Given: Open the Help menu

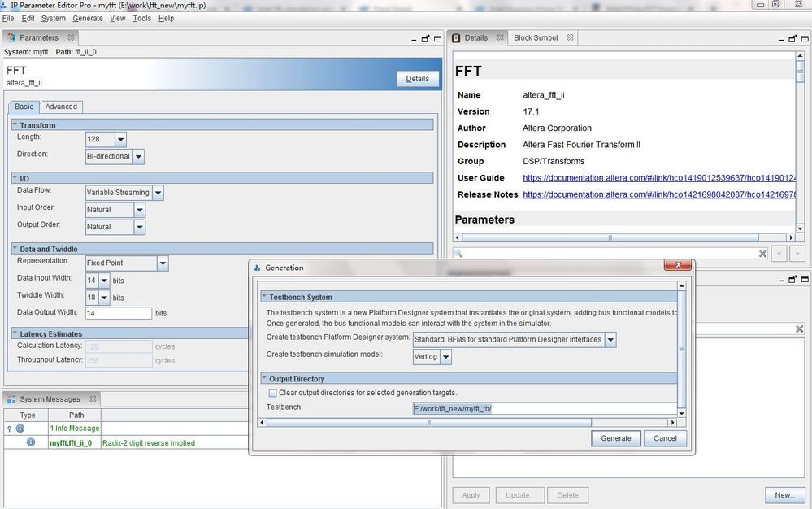Looking at the screenshot, I should tap(167, 18).
